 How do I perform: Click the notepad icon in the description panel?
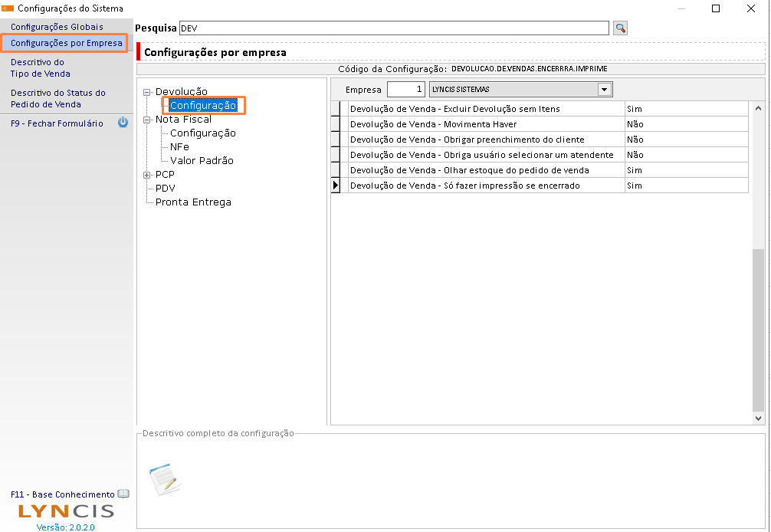click(x=164, y=479)
